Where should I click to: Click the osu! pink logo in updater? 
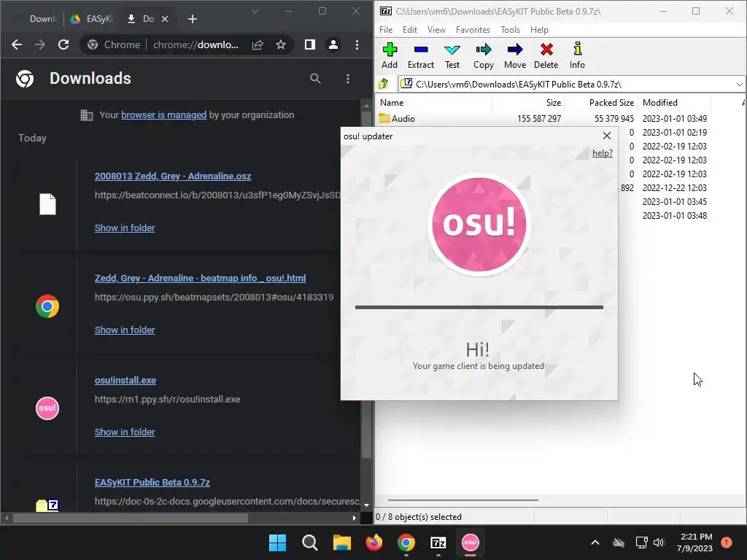coord(479,224)
